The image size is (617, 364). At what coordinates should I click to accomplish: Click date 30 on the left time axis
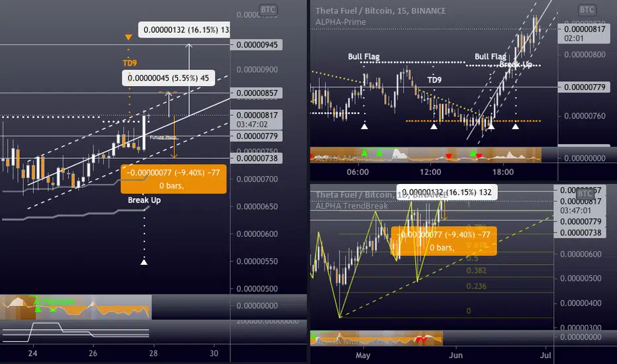[x=214, y=353]
